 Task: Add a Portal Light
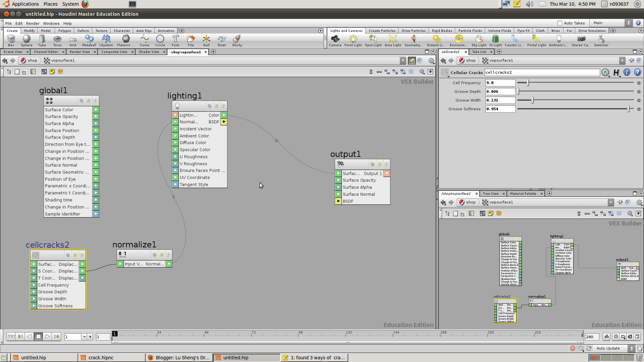(x=537, y=40)
